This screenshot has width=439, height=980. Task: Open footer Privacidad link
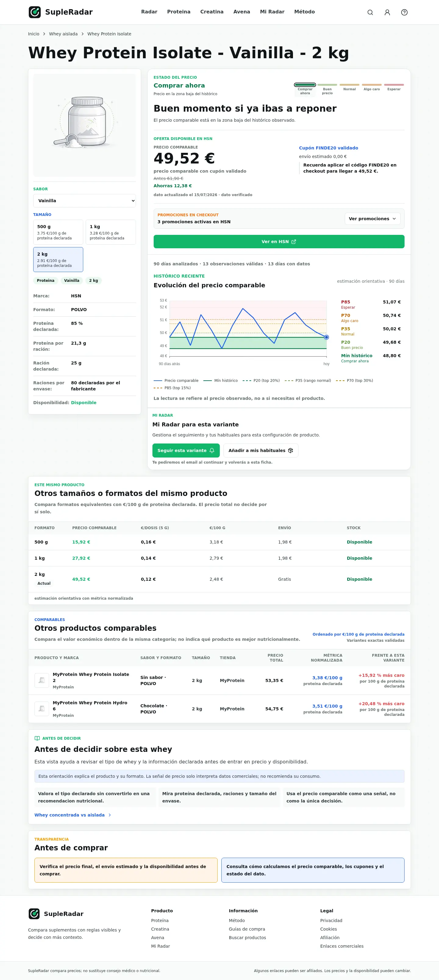pos(331,920)
